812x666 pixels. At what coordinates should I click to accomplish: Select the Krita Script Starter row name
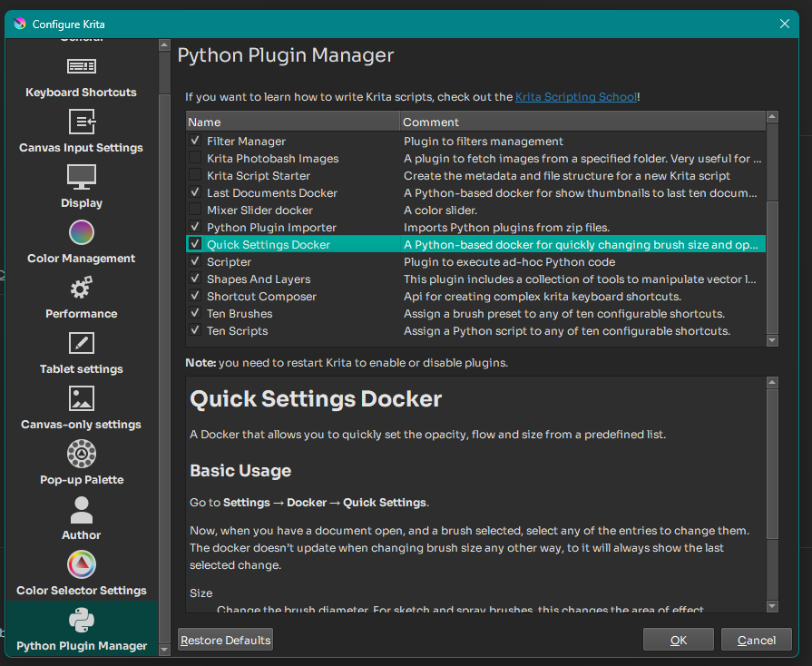259,175
